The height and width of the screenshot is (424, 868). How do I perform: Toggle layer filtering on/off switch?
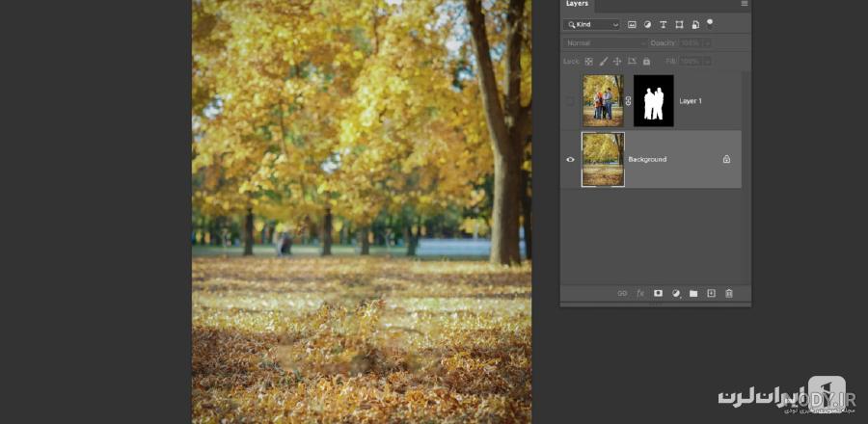[x=710, y=23]
